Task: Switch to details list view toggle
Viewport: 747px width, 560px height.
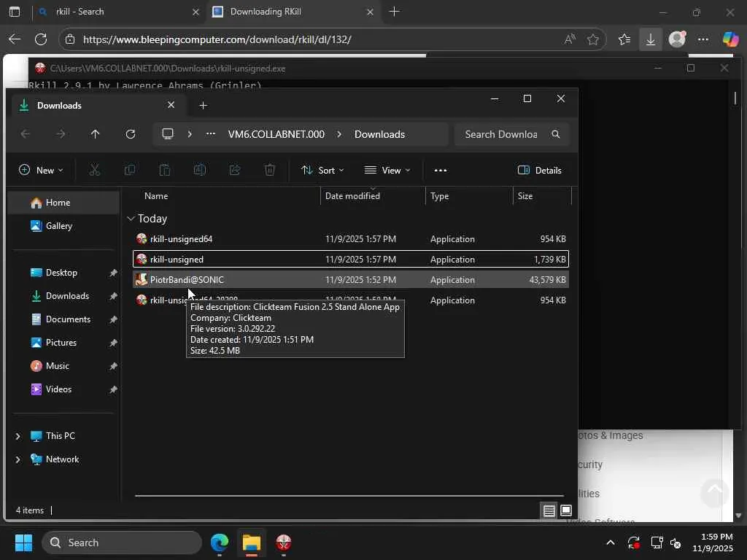Action: click(549, 510)
